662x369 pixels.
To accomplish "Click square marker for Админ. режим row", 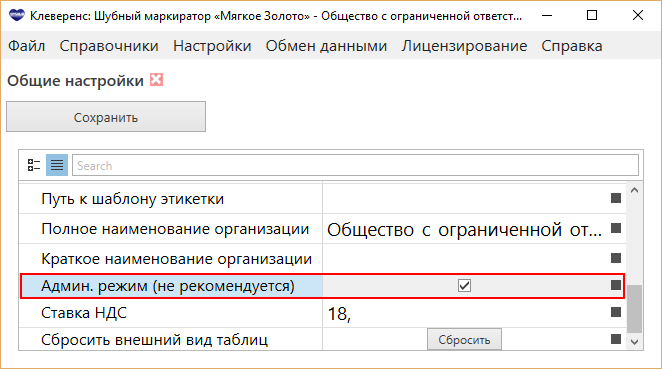I will click(x=616, y=285).
